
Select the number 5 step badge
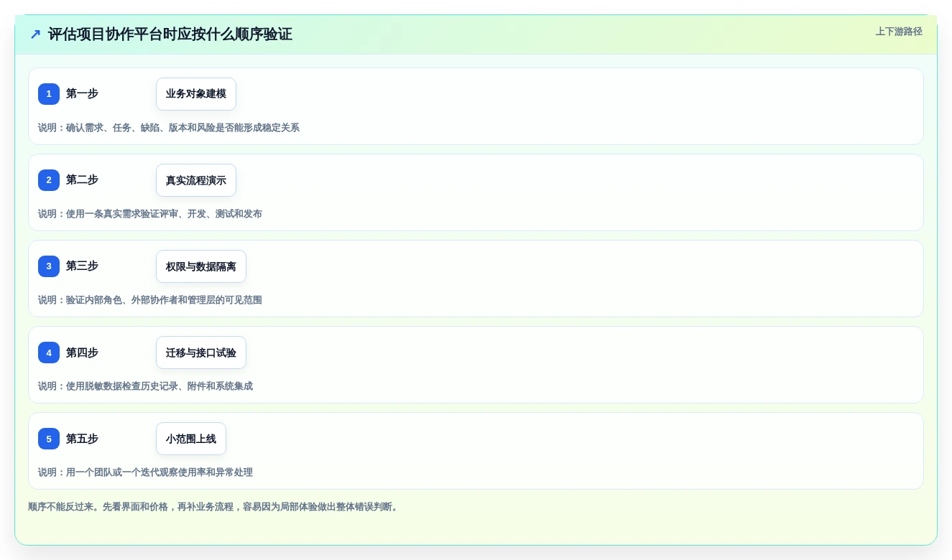[x=49, y=439]
